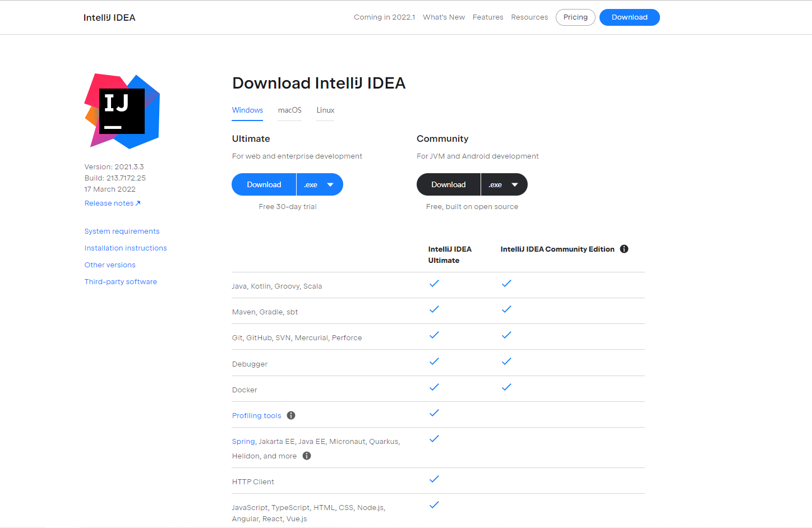Click the Version: 2021.3.3 text

click(x=114, y=167)
